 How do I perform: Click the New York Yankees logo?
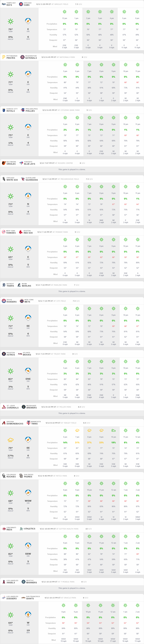[3, 232]
